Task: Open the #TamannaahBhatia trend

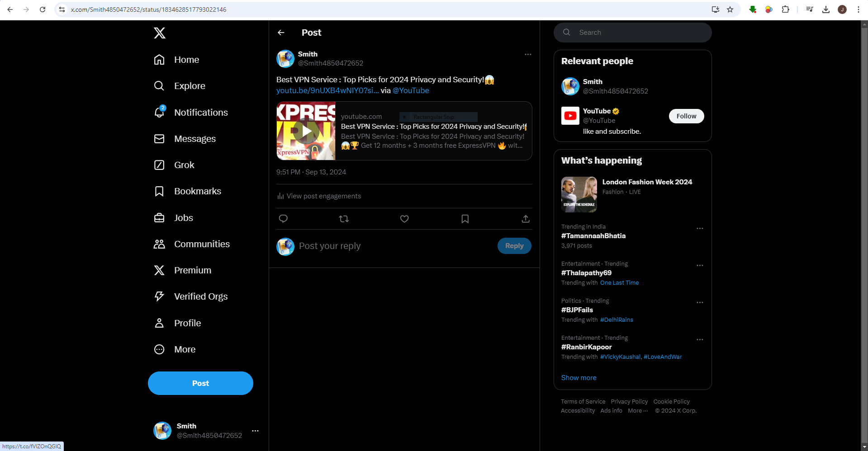Action: click(x=593, y=236)
